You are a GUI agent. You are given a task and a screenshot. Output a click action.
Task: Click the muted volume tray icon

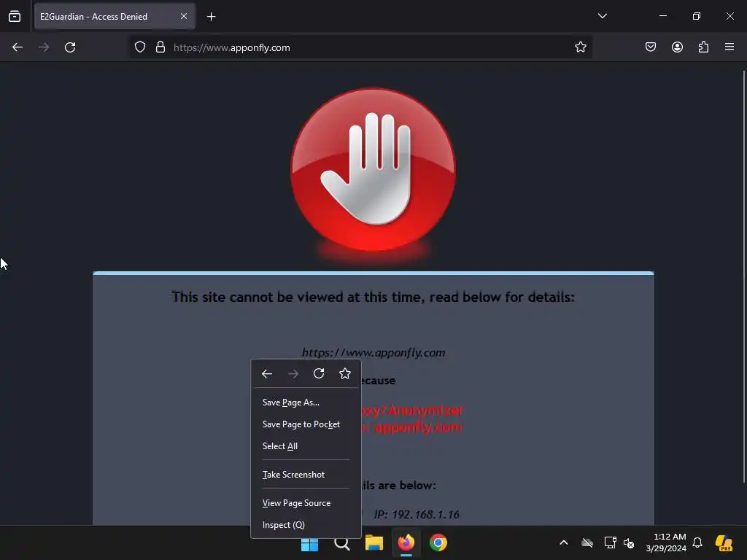(x=629, y=542)
